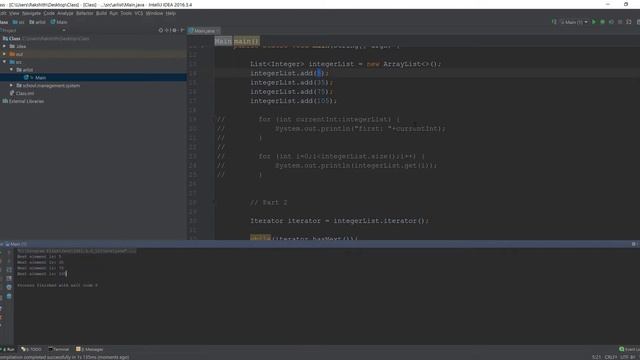The width and height of the screenshot is (640, 360).
Task: Open the Tools menu
Action: (x=126, y=13)
